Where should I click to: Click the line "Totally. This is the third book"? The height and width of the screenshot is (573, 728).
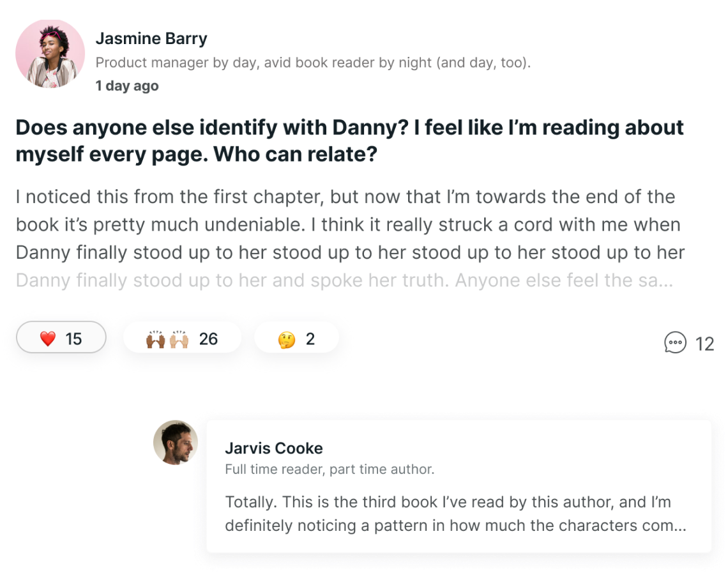pos(447,502)
